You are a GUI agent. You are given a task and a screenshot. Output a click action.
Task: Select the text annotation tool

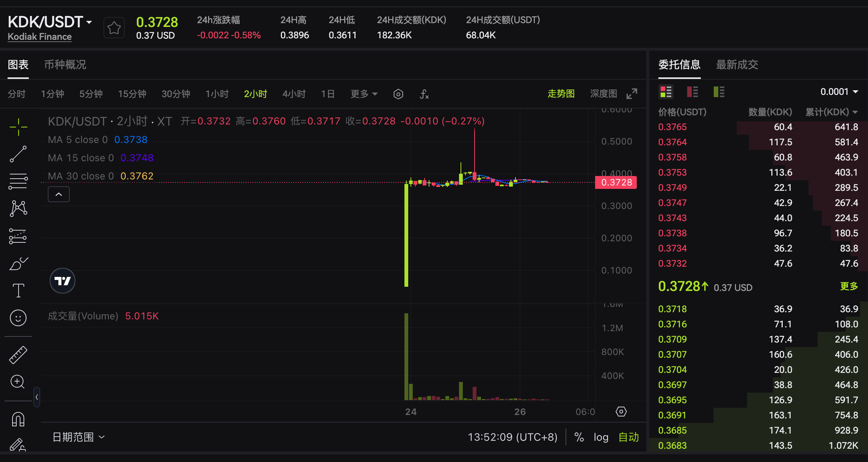(x=18, y=290)
